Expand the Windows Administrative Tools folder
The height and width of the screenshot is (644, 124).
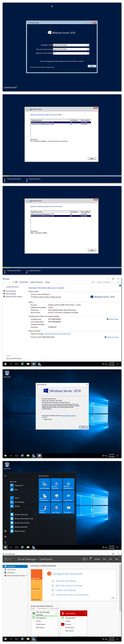click(23, 519)
